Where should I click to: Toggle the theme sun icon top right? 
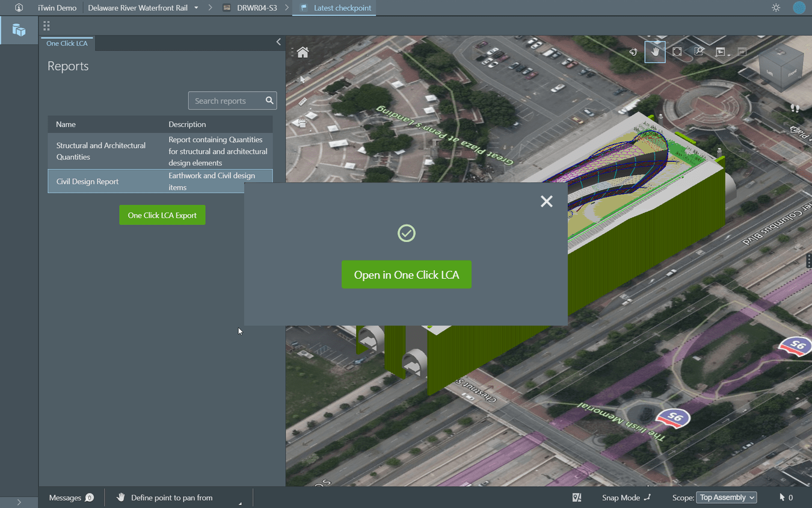point(775,8)
